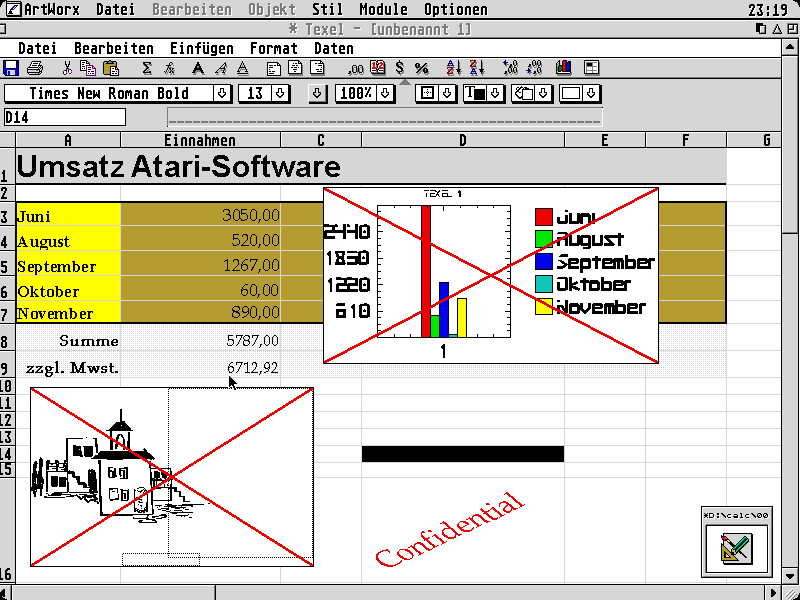Apply percent format with % icon
800x600 pixels.
[x=421, y=68]
